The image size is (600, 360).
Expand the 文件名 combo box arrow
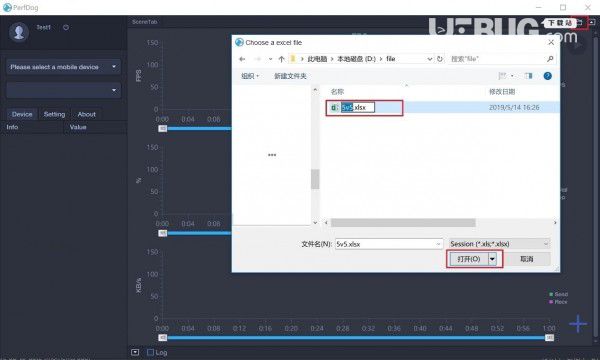439,244
